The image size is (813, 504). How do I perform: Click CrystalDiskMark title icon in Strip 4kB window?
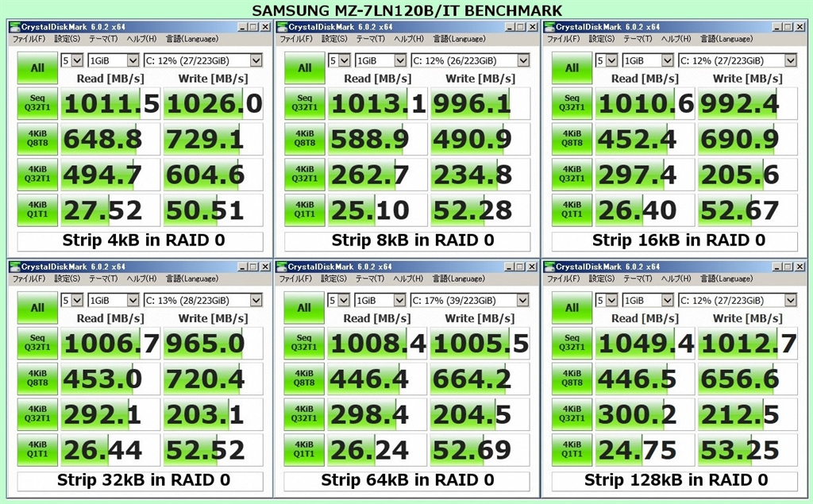click(14, 27)
